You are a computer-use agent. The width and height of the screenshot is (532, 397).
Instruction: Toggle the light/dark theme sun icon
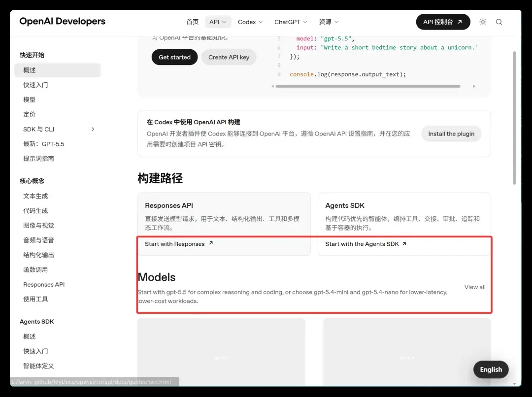click(x=483, y=22)
